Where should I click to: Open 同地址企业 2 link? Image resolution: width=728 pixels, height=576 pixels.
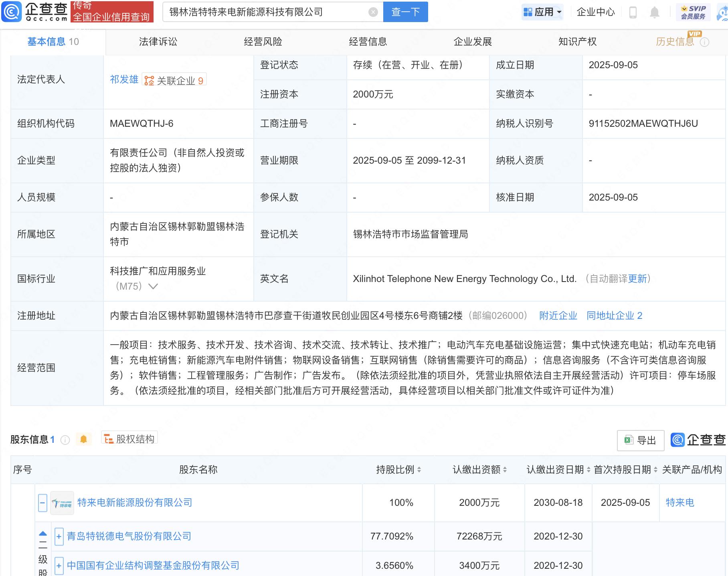pos(614,316)
